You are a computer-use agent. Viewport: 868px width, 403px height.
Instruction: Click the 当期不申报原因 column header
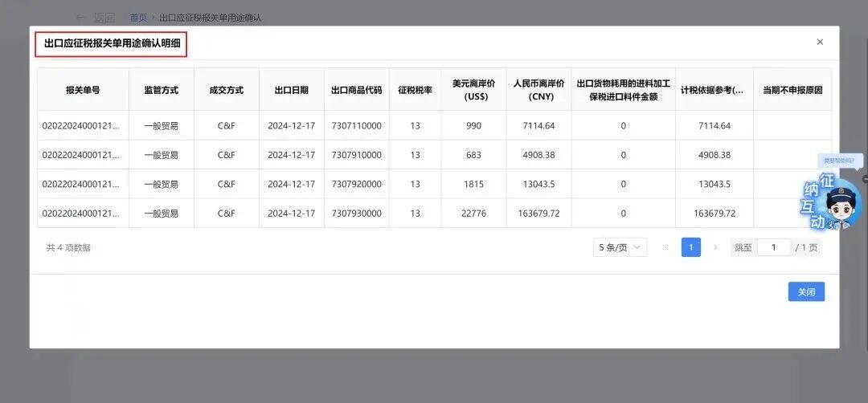(x=792, y=90)
